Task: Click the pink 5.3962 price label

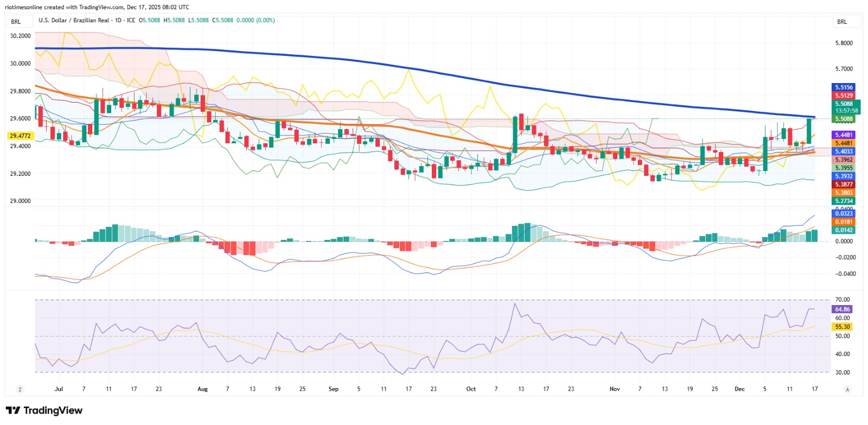Action: 844,160
